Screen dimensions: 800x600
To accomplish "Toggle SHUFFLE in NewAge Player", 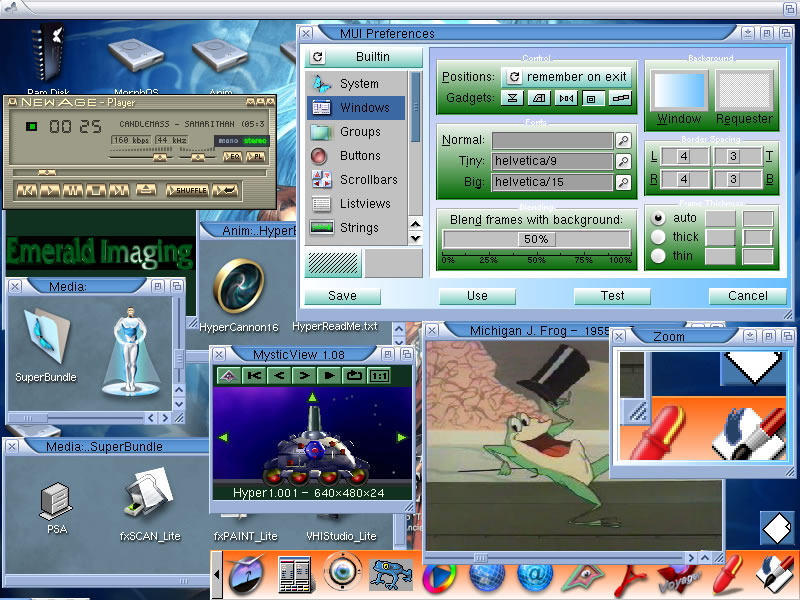I will pos(188,191).
